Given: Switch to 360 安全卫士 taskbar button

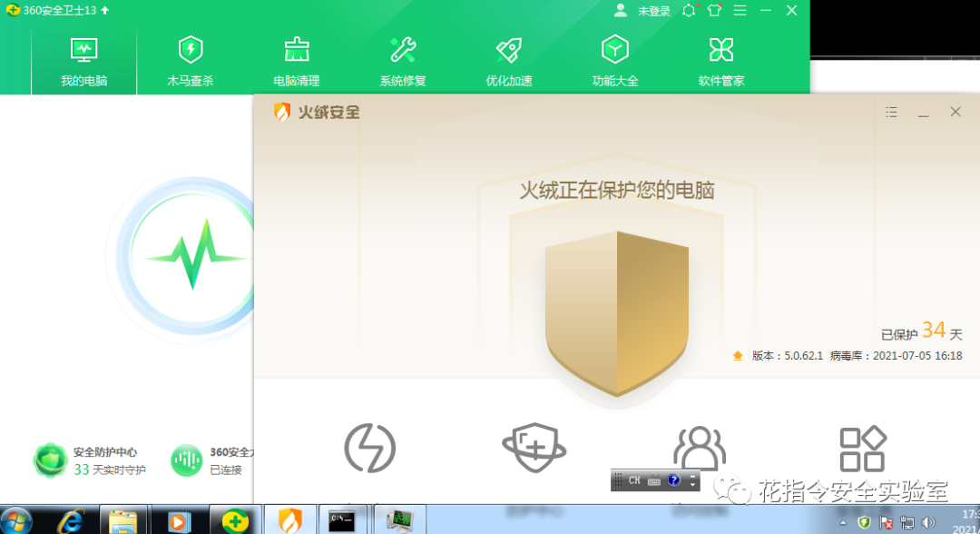Looking at the screenshot, I should (x=235, y=520).
